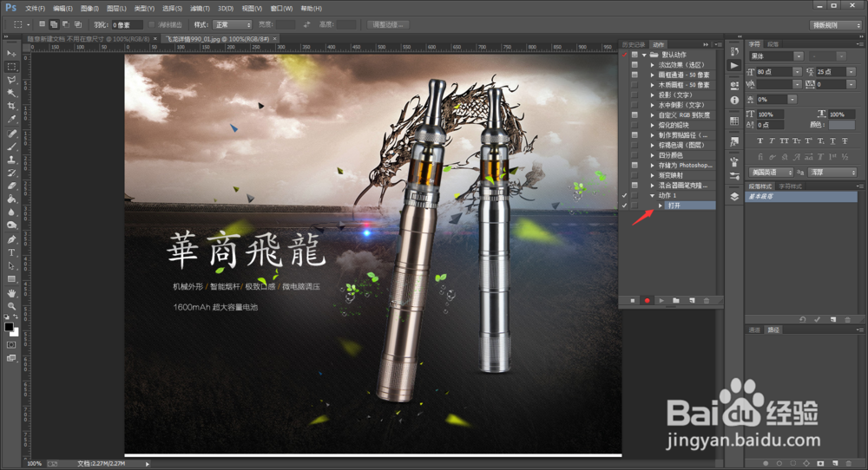The height and width of the screenshot is (470, 868).
Task: Toggle dialog box for 渐变映射 action
Action: [x=635, y=175]
